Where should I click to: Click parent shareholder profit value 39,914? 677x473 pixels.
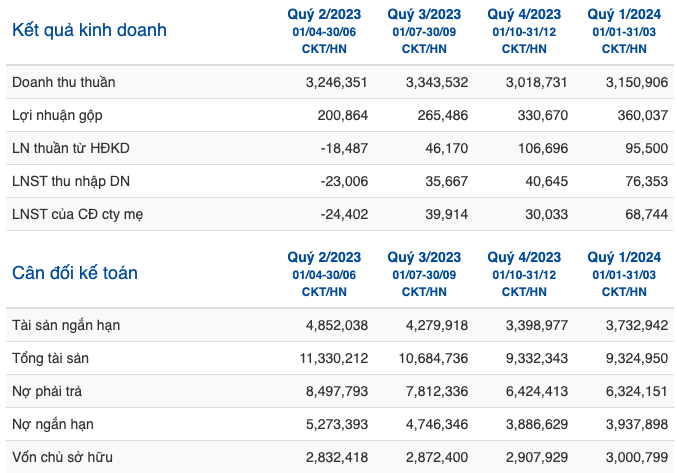pyautogui.click(x=447, y=214)
